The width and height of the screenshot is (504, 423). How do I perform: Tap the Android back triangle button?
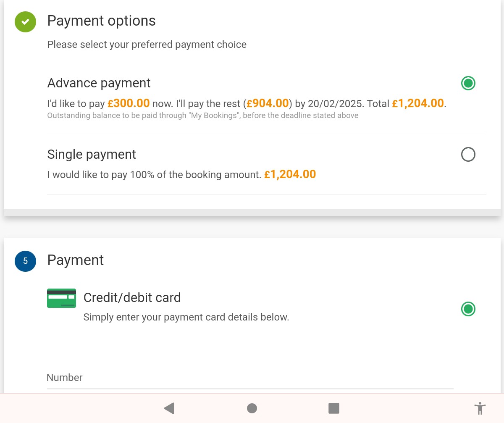coord(169,408)
